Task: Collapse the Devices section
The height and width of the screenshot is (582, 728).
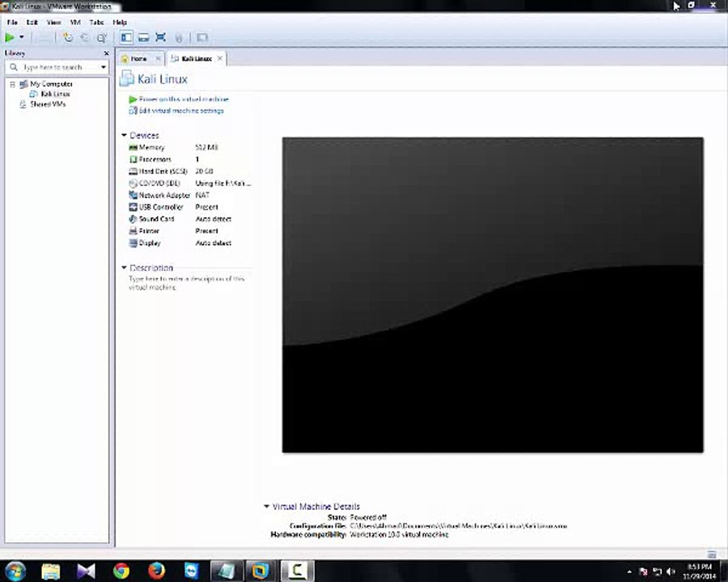Action: coord(124,135)
